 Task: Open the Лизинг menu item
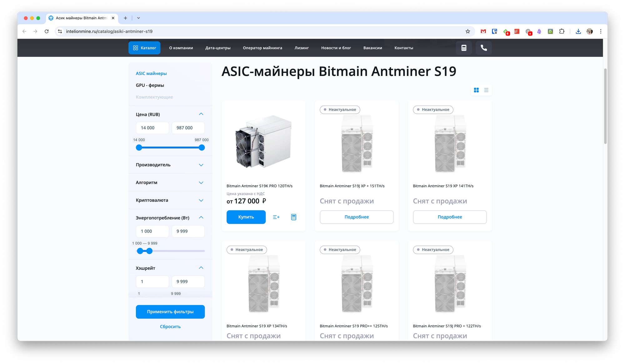[302, 48]
